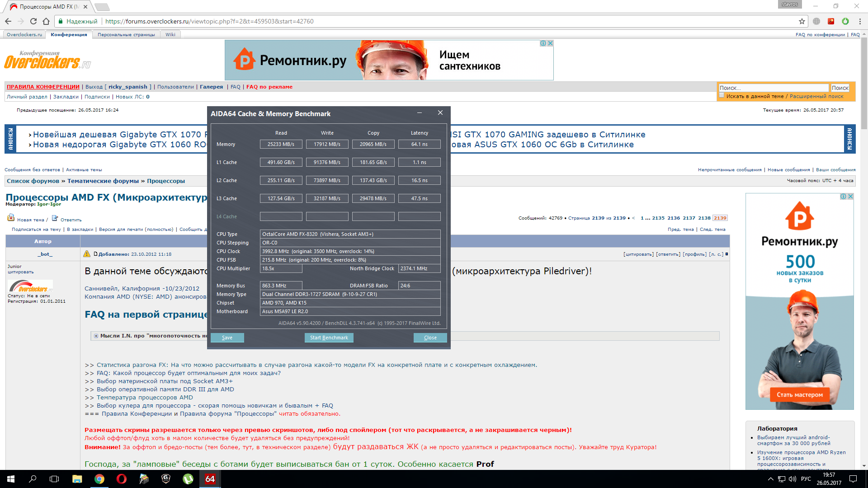Click the New topic icon
Image resolution: width=868 pixels, height=488 pixels.
click(x=11, y=218)
